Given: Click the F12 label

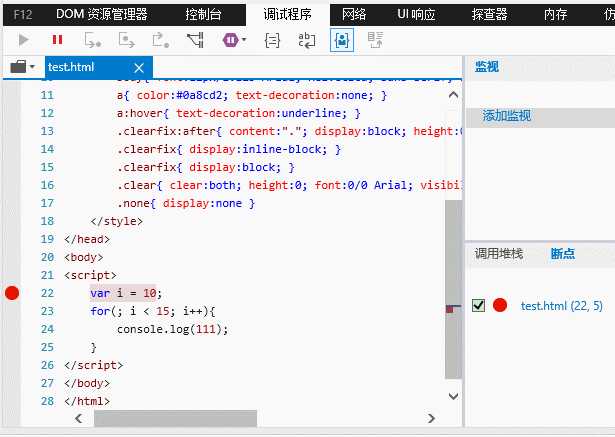Looking at the screenshot, I should pyautogui.click(x=23, y=15).
